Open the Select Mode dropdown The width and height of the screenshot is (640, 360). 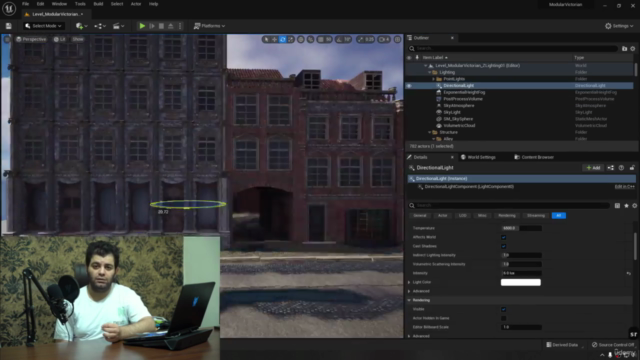(x=43, y=26)
